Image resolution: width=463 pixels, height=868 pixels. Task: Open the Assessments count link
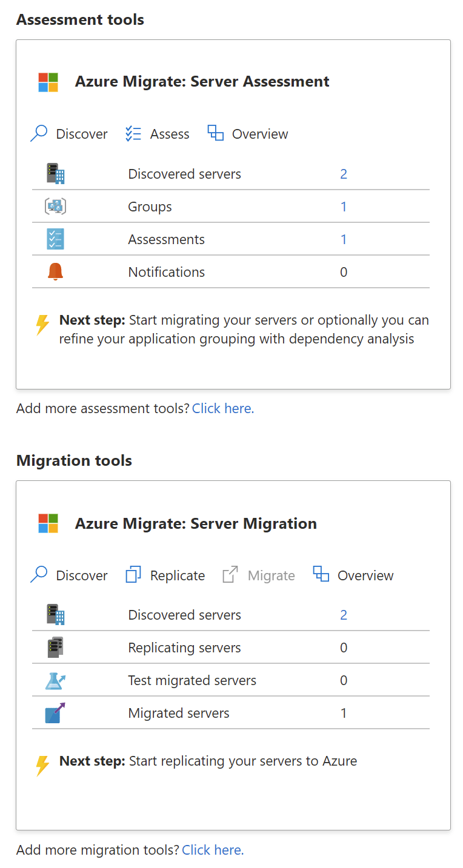pyautogui.click(x=344, y=239)
